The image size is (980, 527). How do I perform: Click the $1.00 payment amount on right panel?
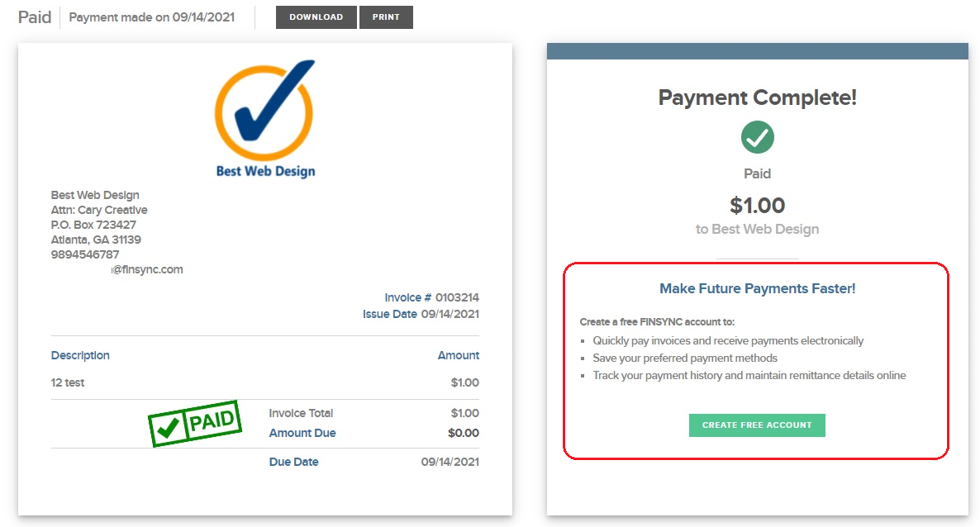coord(758,205)
